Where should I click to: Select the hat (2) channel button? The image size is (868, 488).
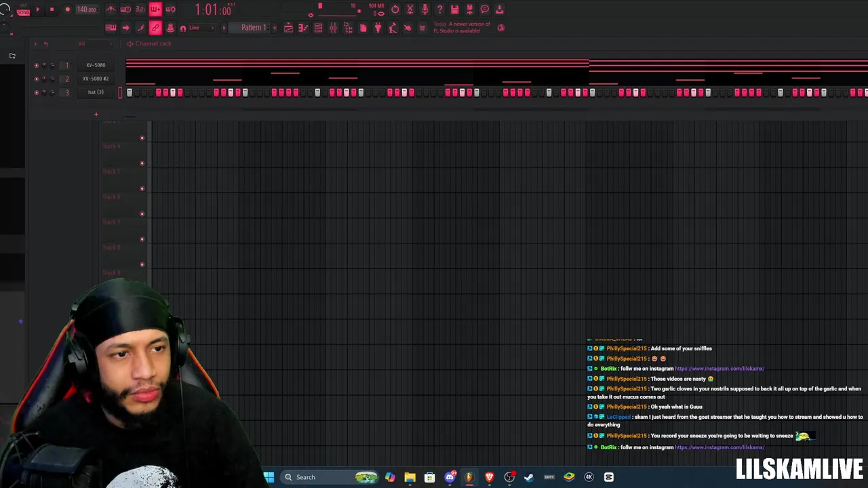pos(96,92)
